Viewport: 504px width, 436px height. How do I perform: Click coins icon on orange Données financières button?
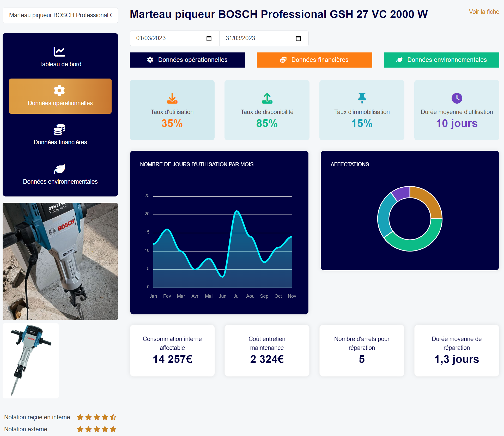[283, 60]
